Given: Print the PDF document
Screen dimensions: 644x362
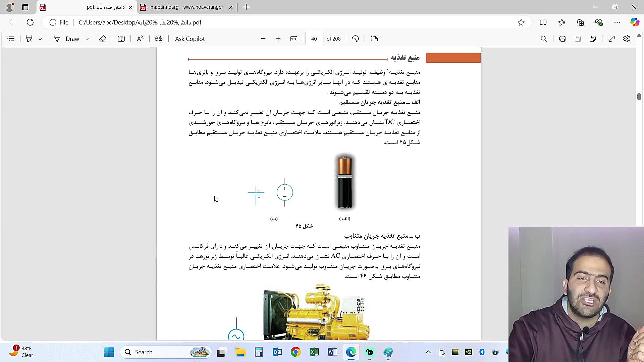Looking at the screenshot, I should tap(562, 39).
